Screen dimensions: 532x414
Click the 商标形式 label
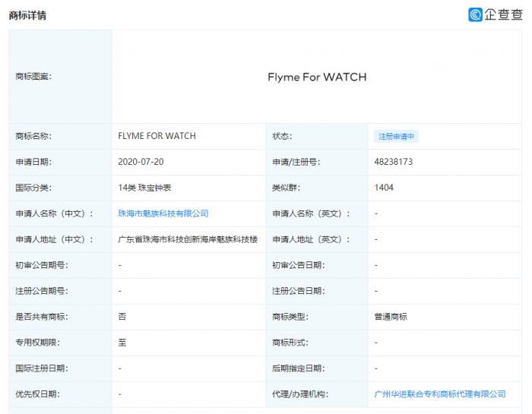290,343
